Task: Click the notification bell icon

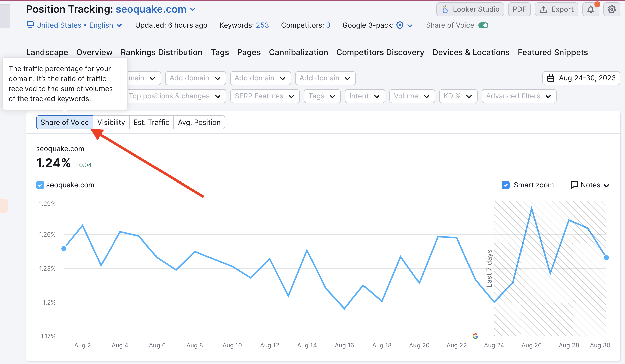Action: [x=591, y=9]
